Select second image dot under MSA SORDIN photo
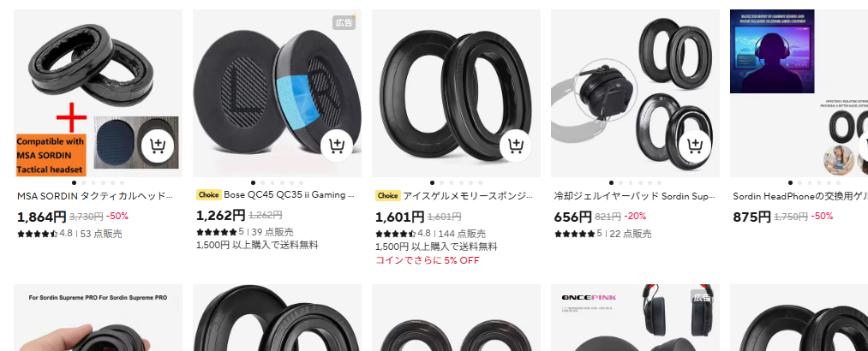This screenshot has width=868, height=351. coord(84,182)
